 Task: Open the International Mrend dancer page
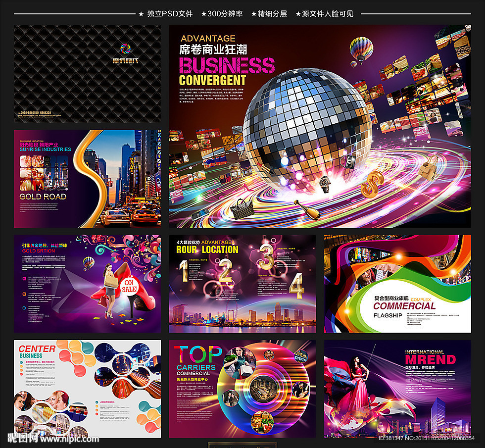pyautogui.click(x=397, y=389)
